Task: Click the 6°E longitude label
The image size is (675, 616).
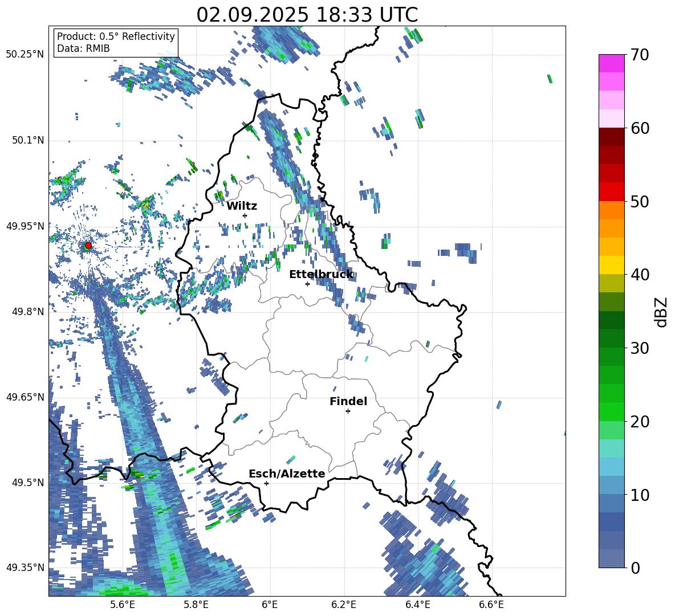Action: (270, 605)
